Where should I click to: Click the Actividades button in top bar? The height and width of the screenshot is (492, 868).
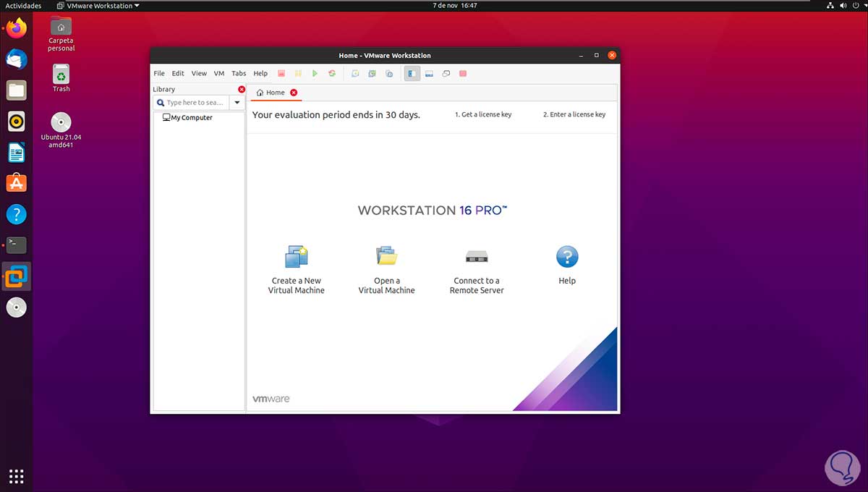23,6
